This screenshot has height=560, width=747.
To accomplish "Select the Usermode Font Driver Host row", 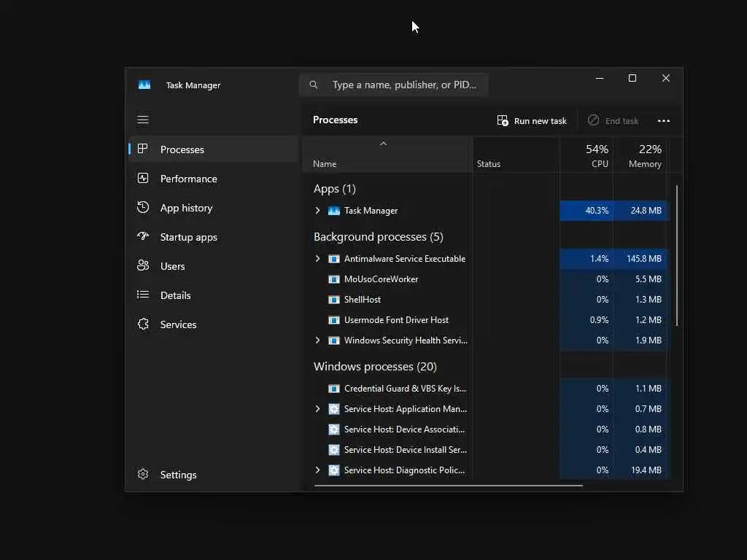I will click(x=485, y=320).
